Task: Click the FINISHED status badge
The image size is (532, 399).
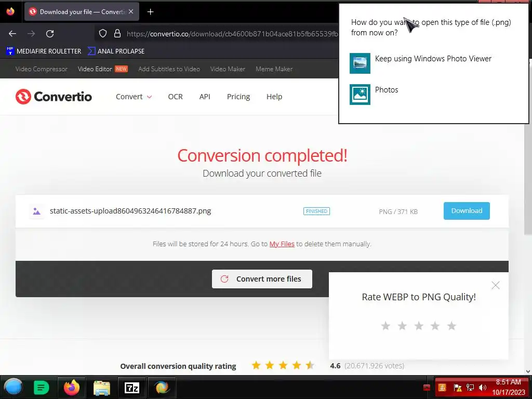Action: coord(316,211)
